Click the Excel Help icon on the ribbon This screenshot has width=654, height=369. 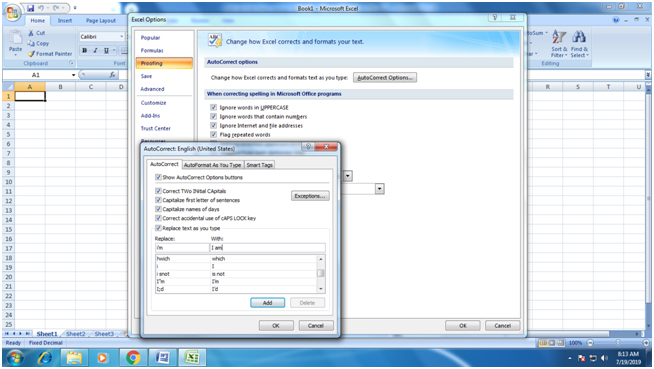pyautogui.click(x=616, y=20)
